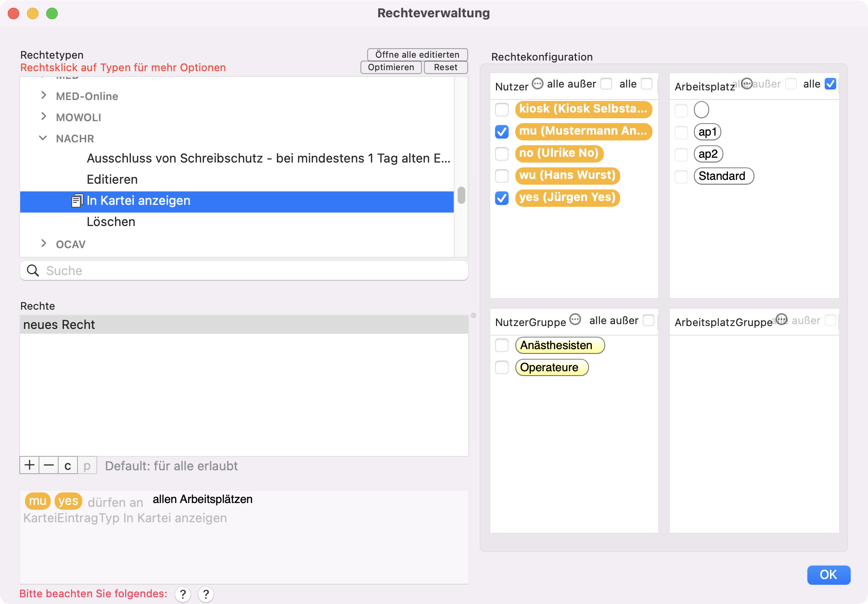
Task: Collapse the NACHR tree node
Action: click(43, 138)
